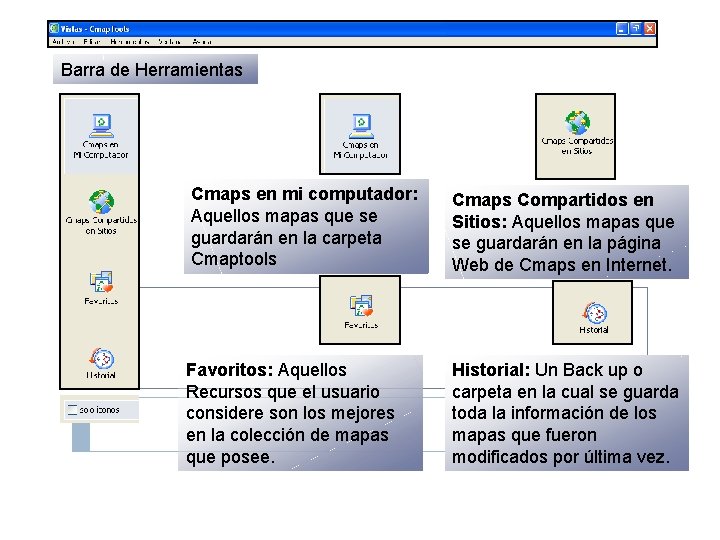Enable the Solo iconos checkbox
The width and height of the screenshot is (720, 540).
click(x=72, y=410)
